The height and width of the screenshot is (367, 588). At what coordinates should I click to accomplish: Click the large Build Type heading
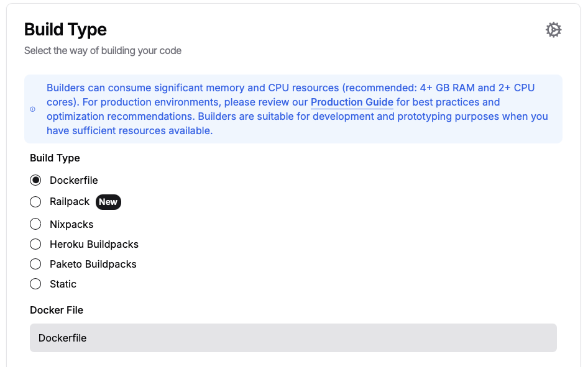[66, 30]
